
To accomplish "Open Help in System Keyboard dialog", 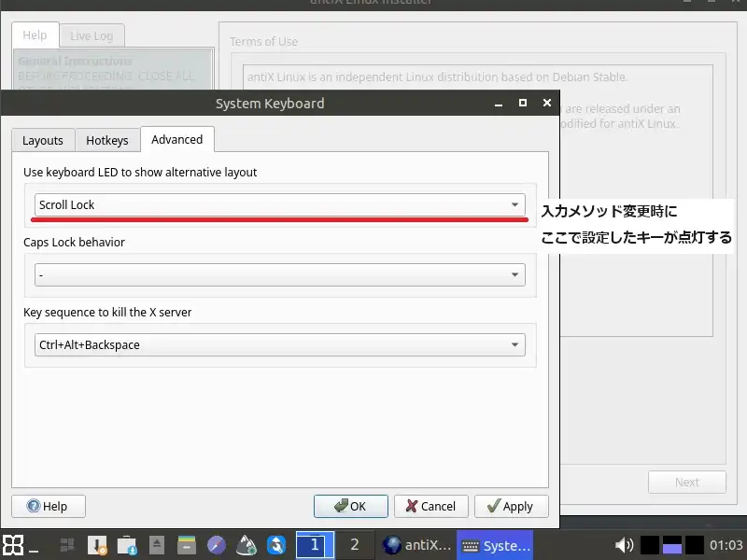I will pos(48,506).
